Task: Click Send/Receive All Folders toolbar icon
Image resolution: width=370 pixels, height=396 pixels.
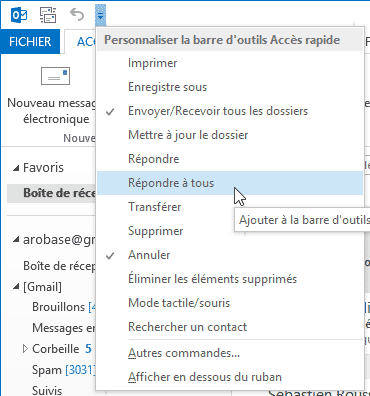Action: [48, 15]
